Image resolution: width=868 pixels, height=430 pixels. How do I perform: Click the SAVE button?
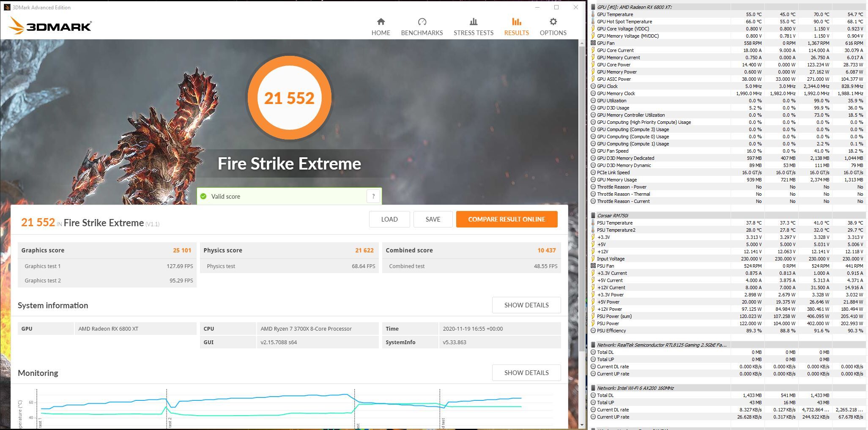tap(433, 219)
